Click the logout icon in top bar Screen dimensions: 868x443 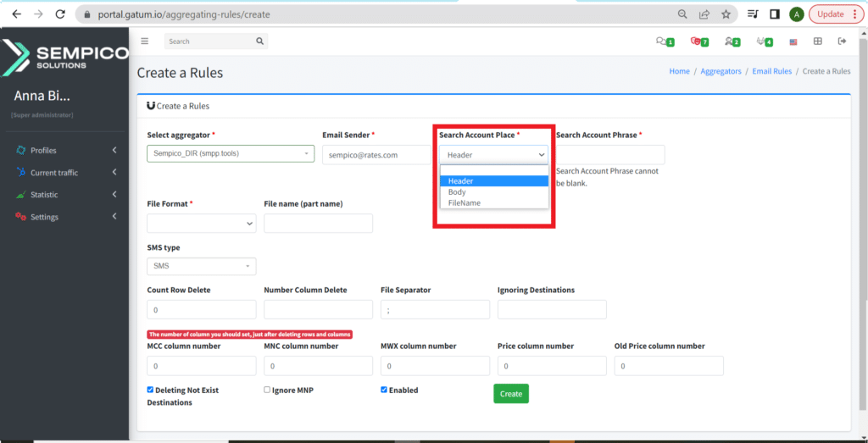[843, 41]
